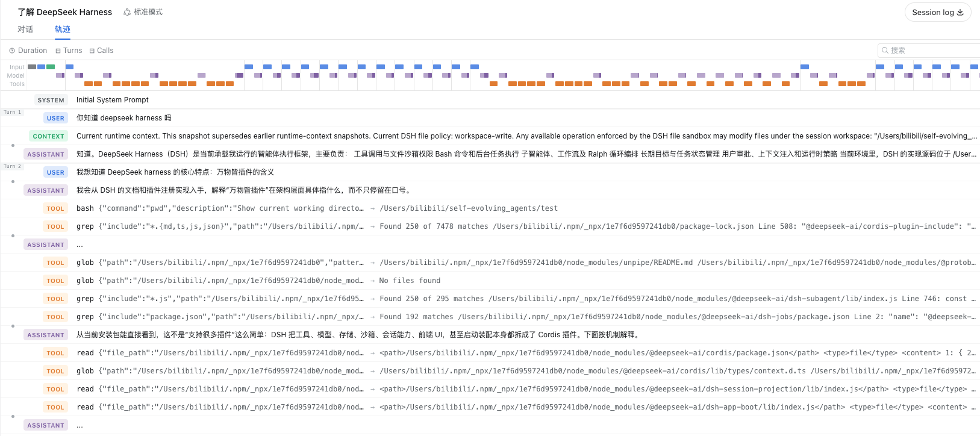980x436 pixels.
Task: Open the page title 了解 DeepSeek Harness
Action: 65,12
